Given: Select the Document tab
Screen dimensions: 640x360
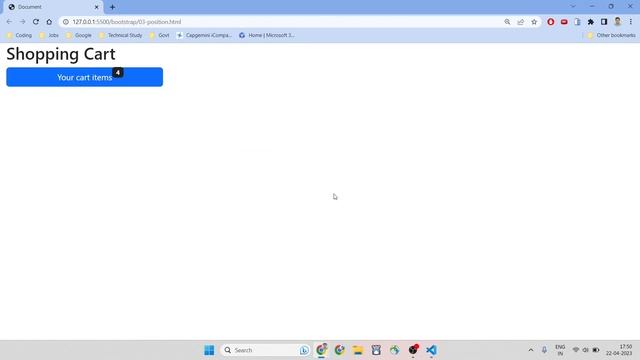Looking at the screenshot, I should [x=53, y=7].
